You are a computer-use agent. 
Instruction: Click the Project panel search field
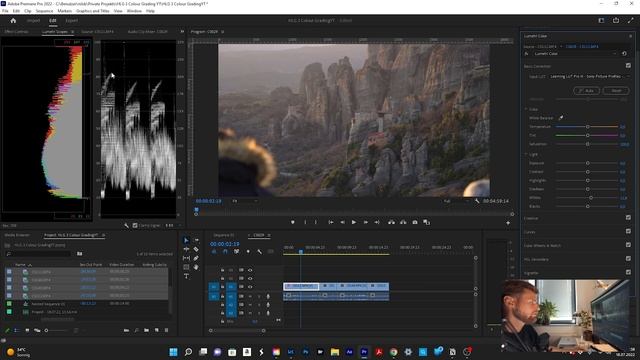[38, 254]
